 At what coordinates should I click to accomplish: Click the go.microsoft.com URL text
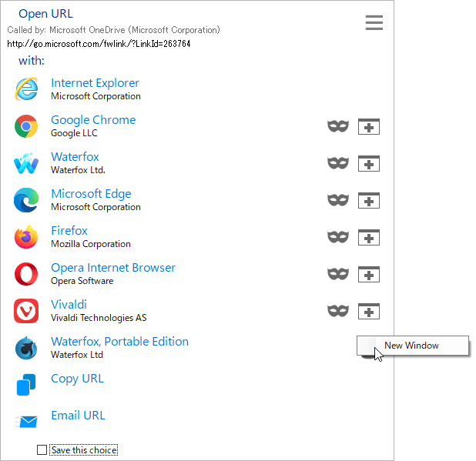click(x=99, y=44)
